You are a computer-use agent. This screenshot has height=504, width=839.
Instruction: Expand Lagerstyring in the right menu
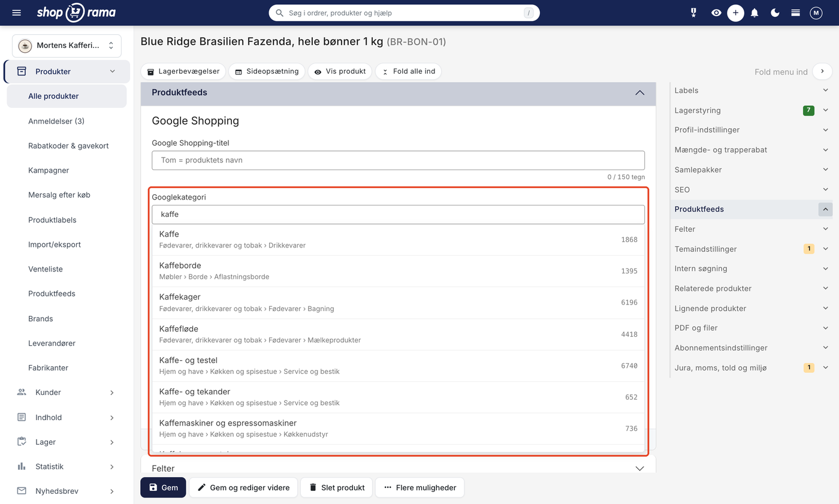pyautogui.click(x=752, y=110)
